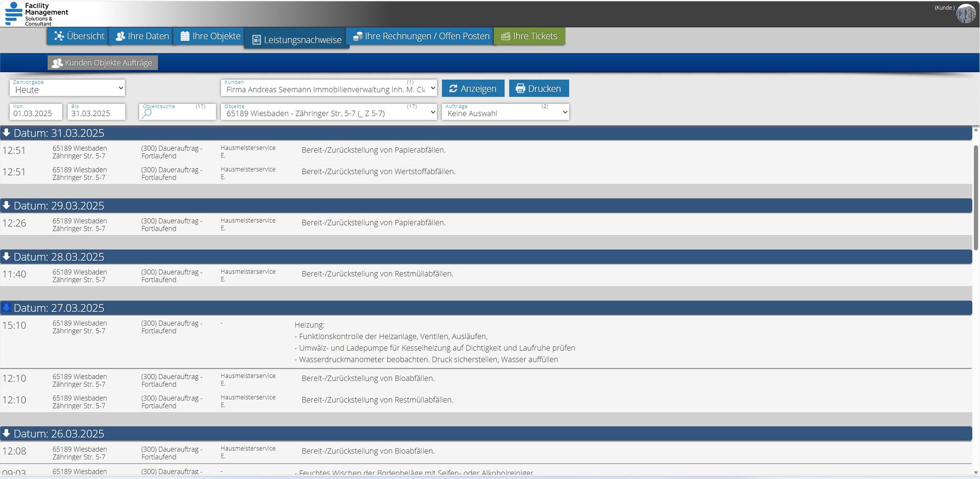The image size is (980, 479).
Task: Focus the Objektsuche search field
Action: coord(177,112)
